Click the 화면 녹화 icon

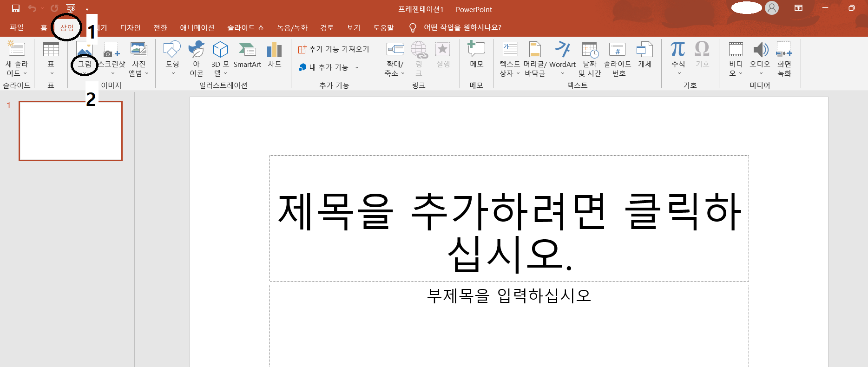tap(784, 50)
